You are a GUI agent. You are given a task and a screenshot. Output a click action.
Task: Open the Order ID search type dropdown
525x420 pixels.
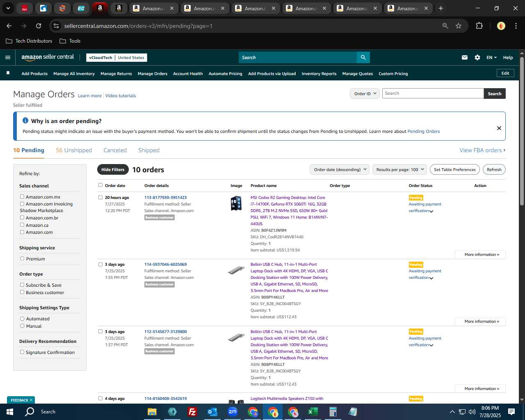tap(365, 94)
